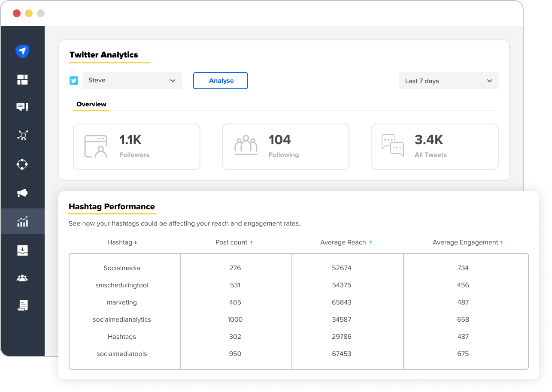Click post count value 1000
The width and height of the screenshot is (552, 392).
click(235, 320)
